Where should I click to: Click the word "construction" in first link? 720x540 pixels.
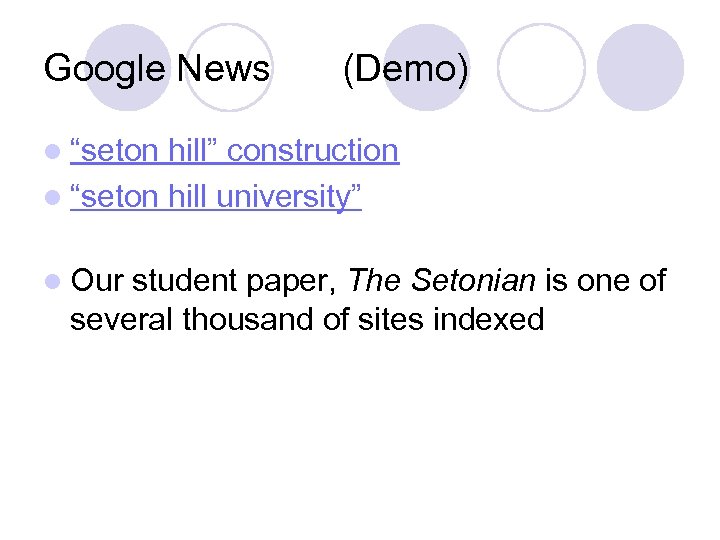point(313,151)
